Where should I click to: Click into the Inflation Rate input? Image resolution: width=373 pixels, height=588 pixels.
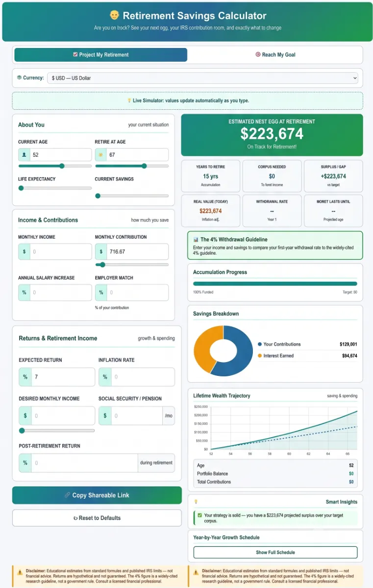pos(143,377)
